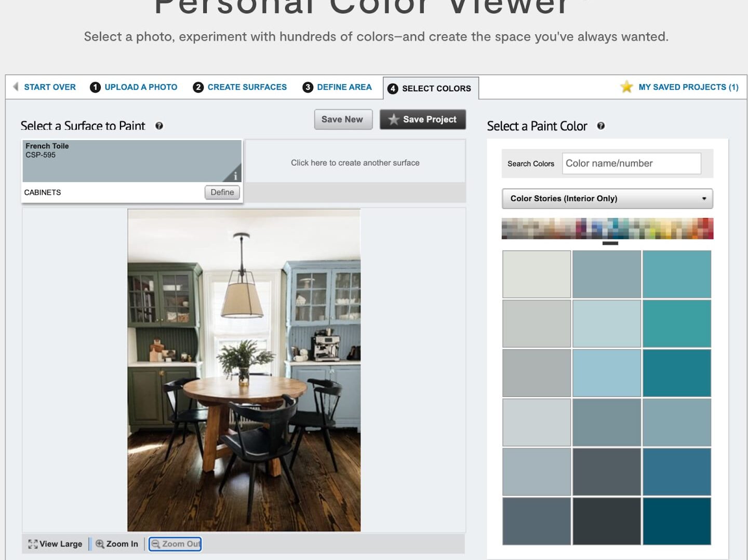Click the star icon for My Saved Projects
Viewport: 748px width, 560px height.
626,87
